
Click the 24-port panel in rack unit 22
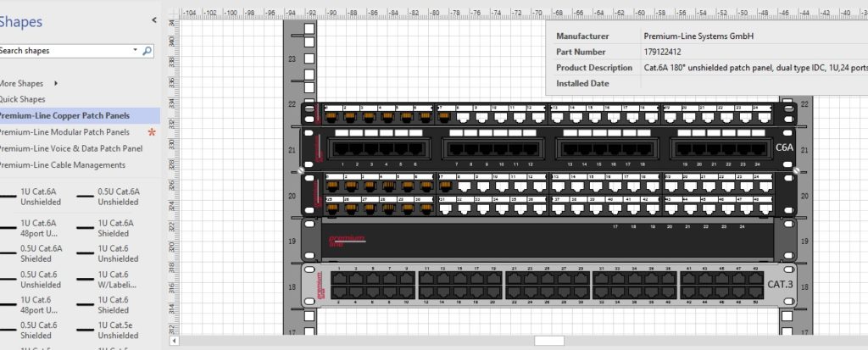tap(548, 114)
